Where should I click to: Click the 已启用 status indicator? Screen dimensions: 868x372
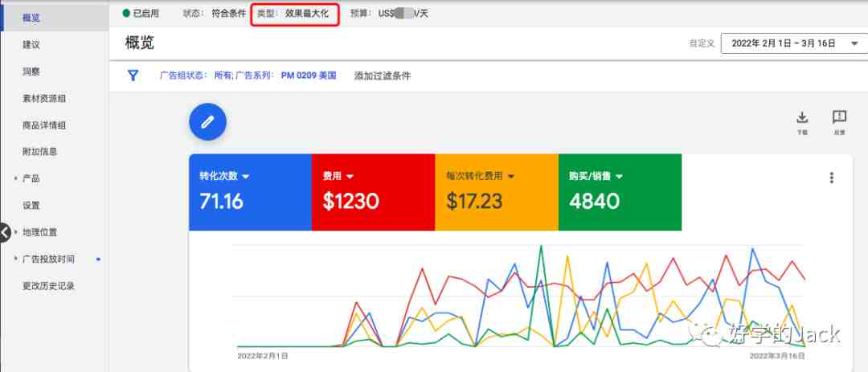pos(141,14)
